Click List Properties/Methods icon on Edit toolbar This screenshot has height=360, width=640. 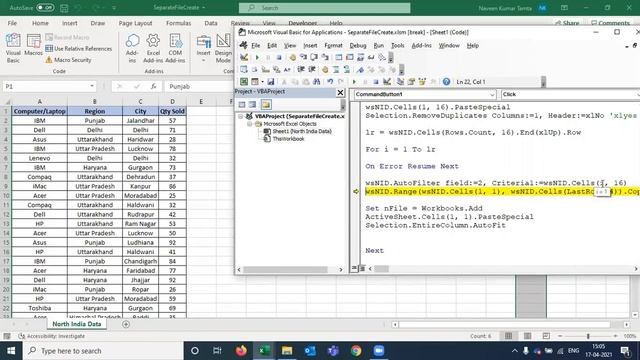(x=244, y=69)
